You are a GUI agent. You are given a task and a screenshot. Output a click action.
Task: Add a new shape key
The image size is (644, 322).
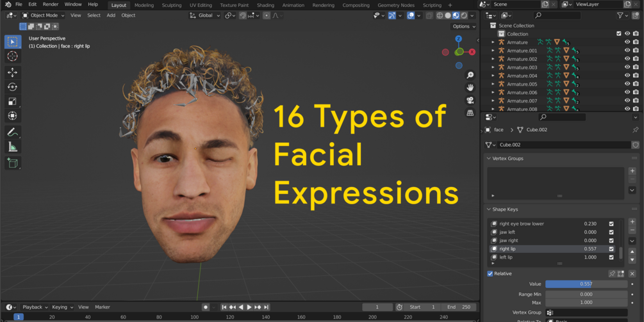coord(632,222)
